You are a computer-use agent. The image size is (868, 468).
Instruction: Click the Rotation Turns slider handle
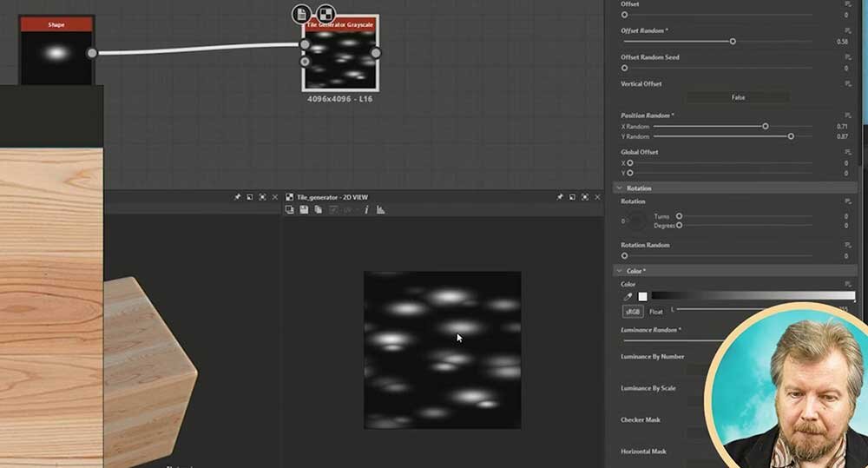(680, 216)
